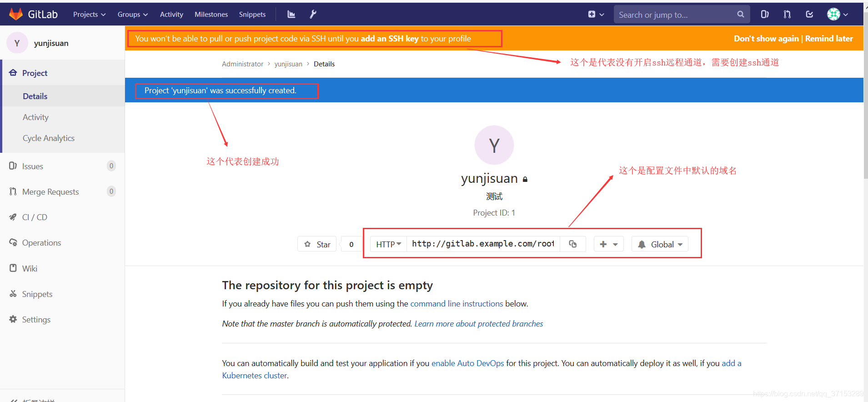
Task: Open the to-do list checkmark icon
Action: 809,14
